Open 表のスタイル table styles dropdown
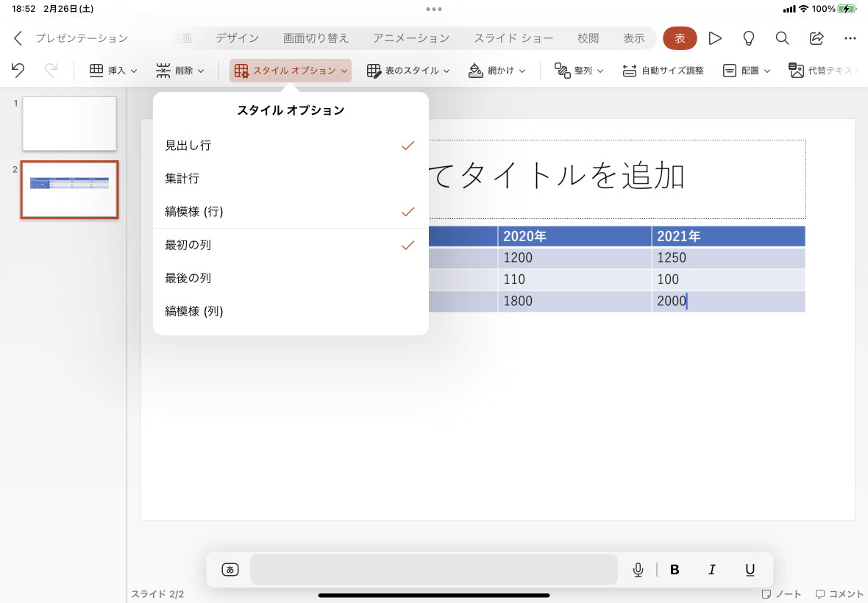The width and height of the screenshot is (868, 603). pos(408,71)
